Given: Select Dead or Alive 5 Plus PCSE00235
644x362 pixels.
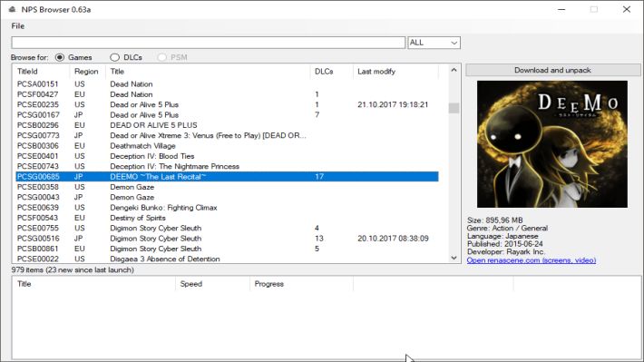Looking at the screenshot, I should (x=227, y=104).
